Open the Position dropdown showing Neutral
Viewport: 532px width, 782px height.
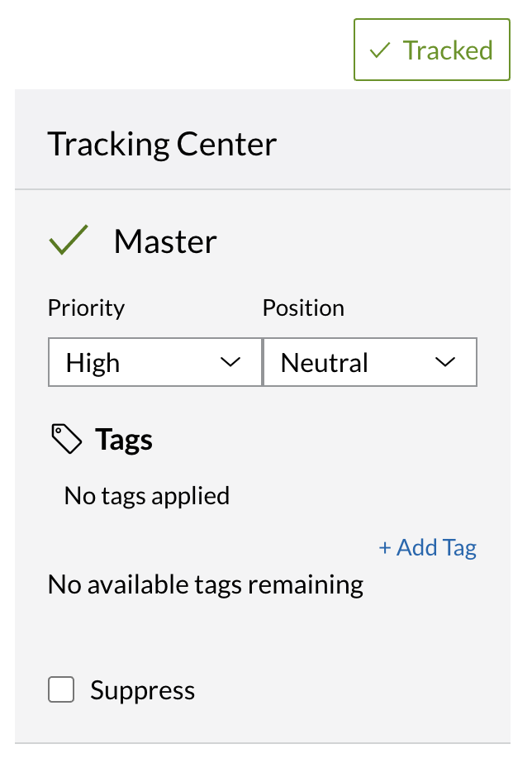pos(370,362)
